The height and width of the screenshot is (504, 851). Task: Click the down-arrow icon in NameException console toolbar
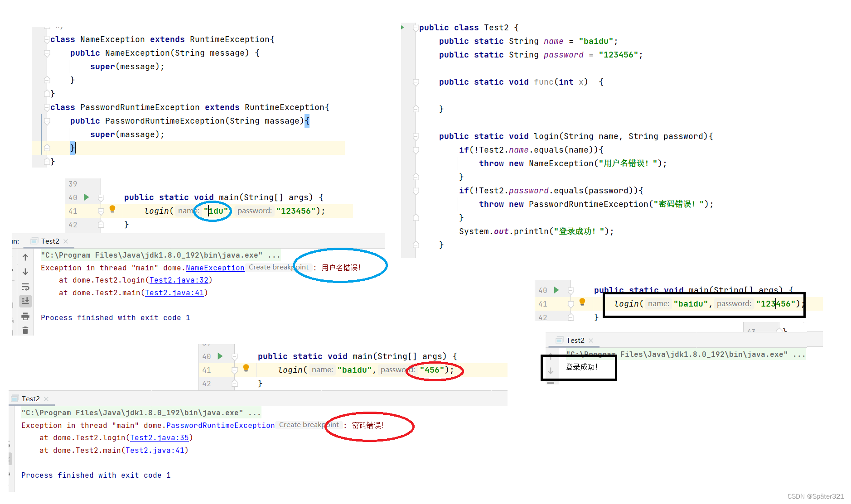[25, 272]
